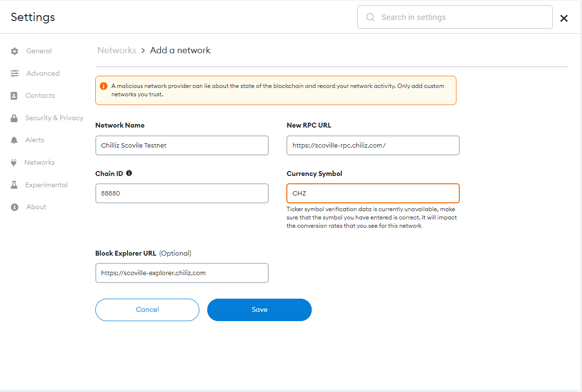582x392 pixels.
Task: Save the new network
Action: pyautogui.click(x=259, y=309)
